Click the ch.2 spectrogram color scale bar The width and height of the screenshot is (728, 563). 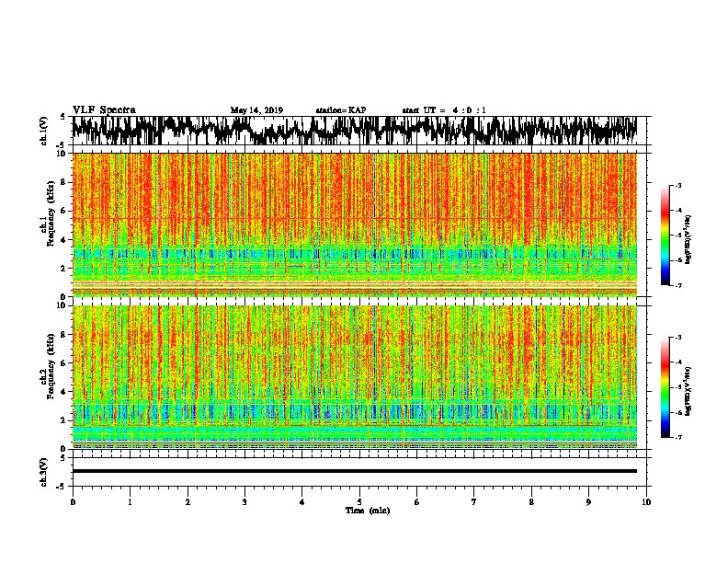pyautogui.click(x=665, y=387)
